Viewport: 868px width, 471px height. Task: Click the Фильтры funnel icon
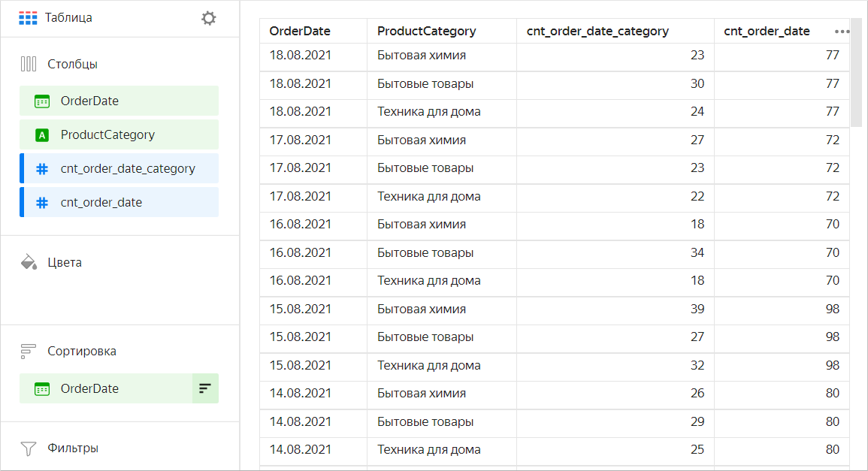[x=29, y=448]
